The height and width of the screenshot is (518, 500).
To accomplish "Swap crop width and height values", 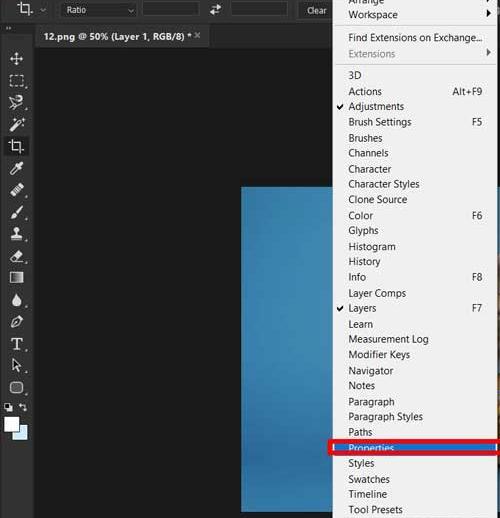I will point(215,10).
